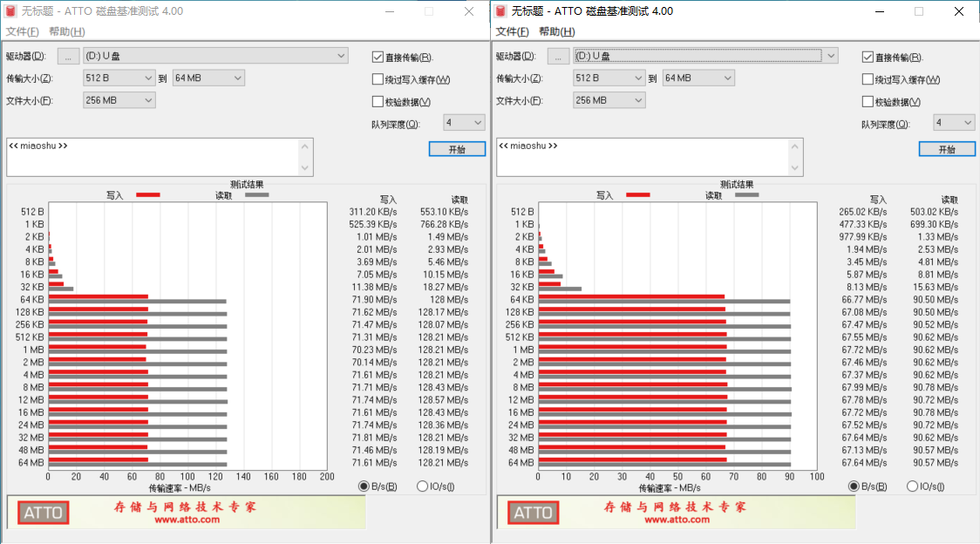
Task: Select the B/s radio in the right window
Action: pos(854,486)
